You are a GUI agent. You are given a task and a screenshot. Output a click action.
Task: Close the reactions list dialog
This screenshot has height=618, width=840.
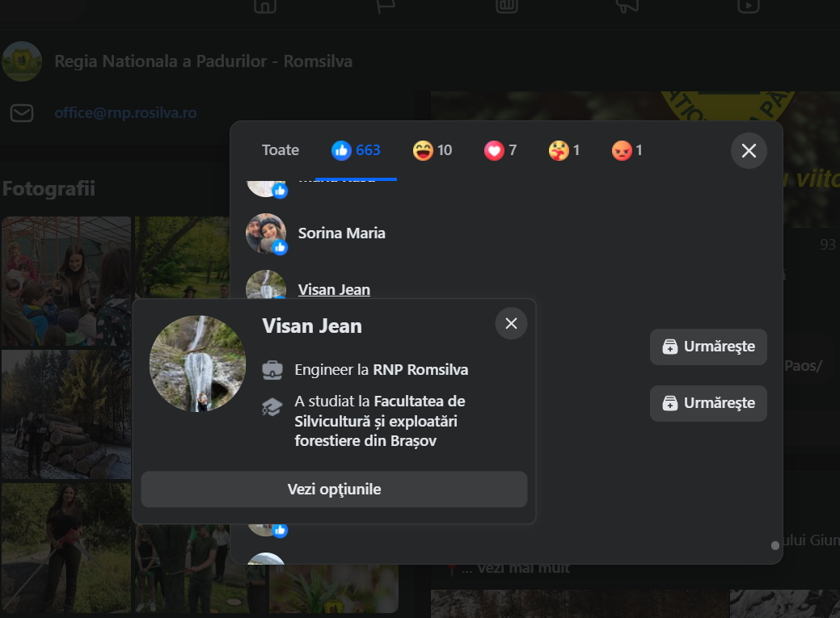749,151
